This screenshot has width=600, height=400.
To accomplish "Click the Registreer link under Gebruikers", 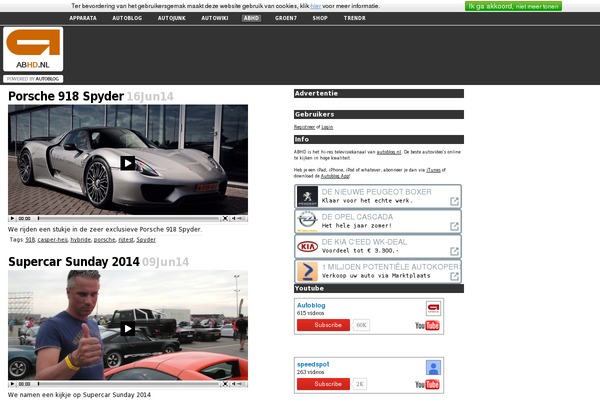I will click(x=304, y=127).
